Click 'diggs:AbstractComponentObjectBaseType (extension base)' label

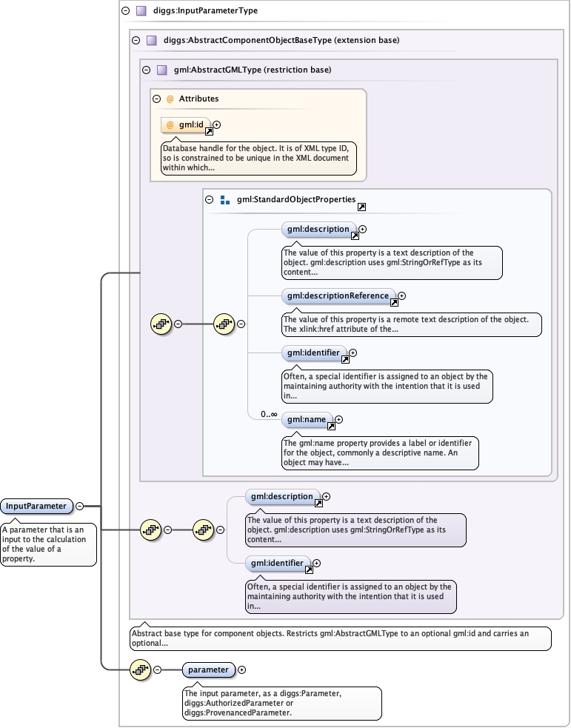click(281, 41)
